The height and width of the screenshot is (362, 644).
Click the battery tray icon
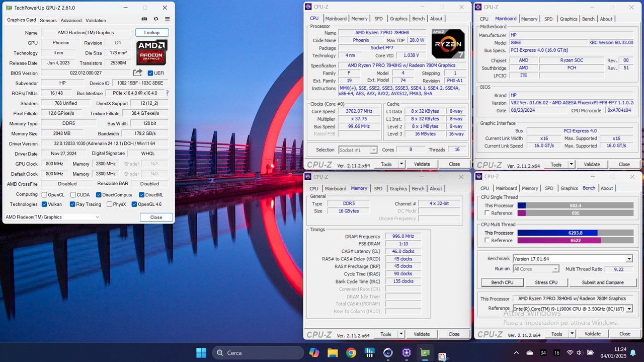tap(590, 353)
